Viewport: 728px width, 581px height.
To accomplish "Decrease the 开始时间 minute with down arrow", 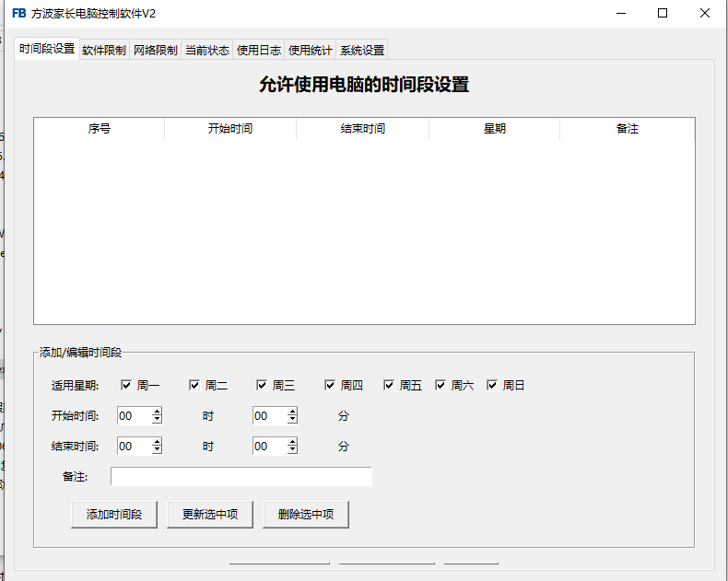I will coord(292,421).
